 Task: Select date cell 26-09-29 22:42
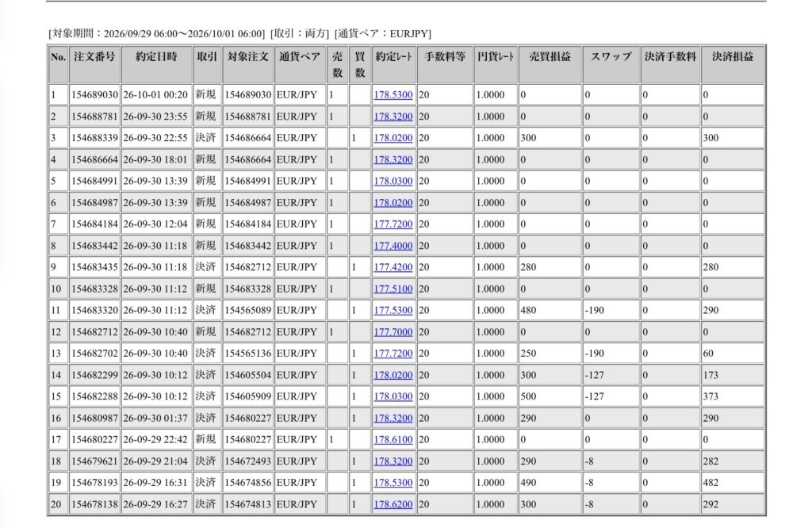[x=155, y=439]
